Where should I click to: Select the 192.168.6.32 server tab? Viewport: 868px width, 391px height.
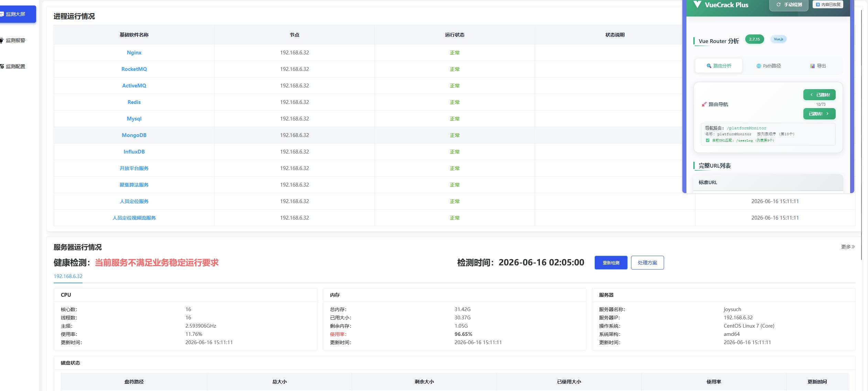coord(68,276)
